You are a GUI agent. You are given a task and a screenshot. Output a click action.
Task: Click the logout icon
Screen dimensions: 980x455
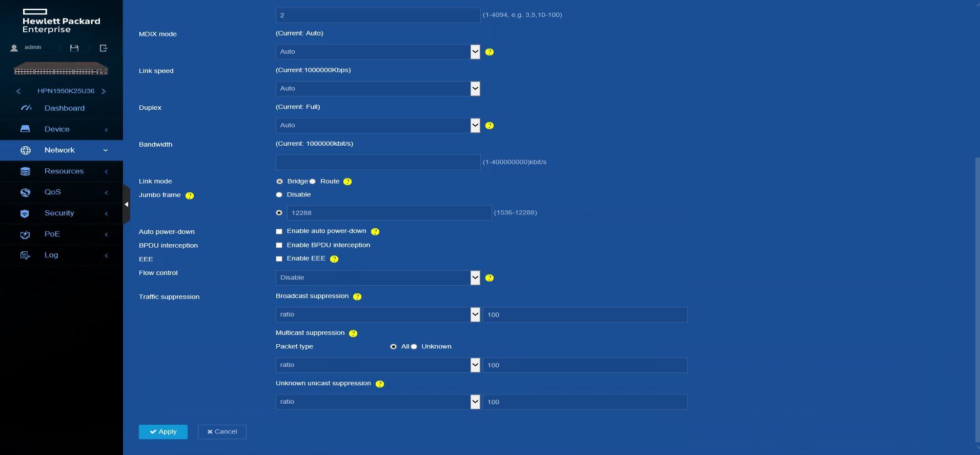click(x=104, y=48)
